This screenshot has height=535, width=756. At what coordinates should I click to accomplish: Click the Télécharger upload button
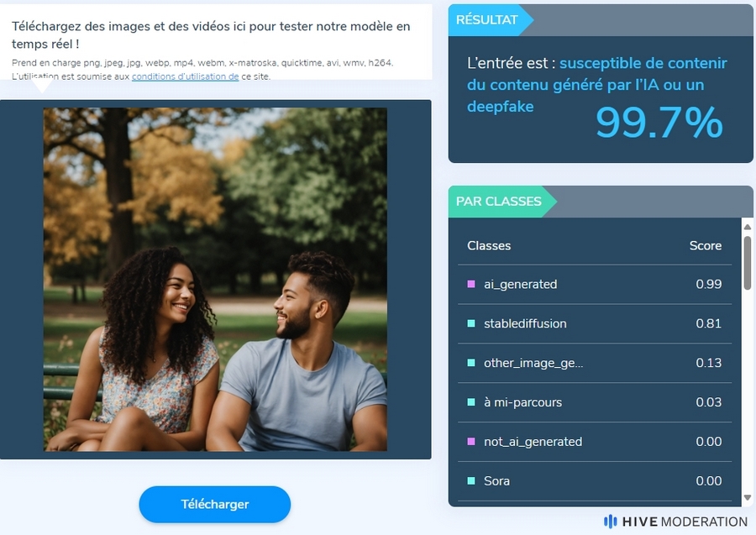tap(214, 504)
